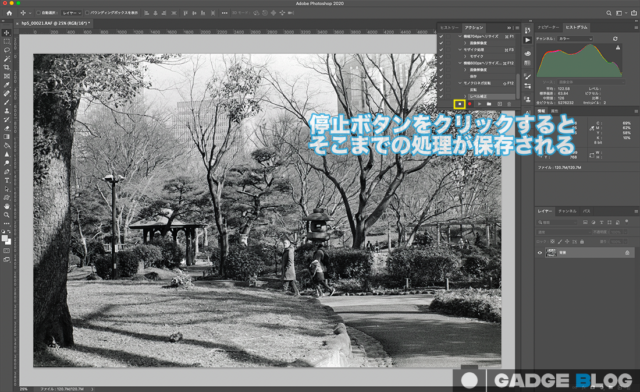Play the selected action with the play icon
The height and width of the screenshot is (392, 640).
[x=479, y=104]
